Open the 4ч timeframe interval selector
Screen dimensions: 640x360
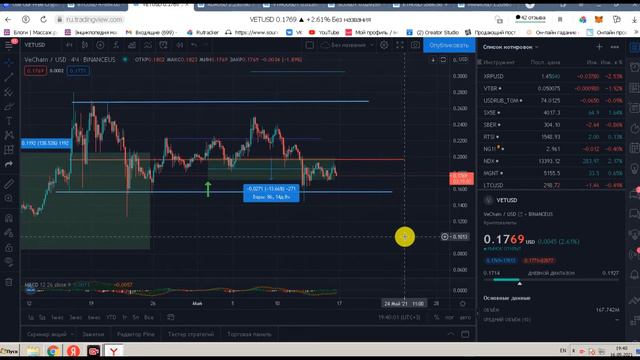pyautogui.click(x=69, y=45)
